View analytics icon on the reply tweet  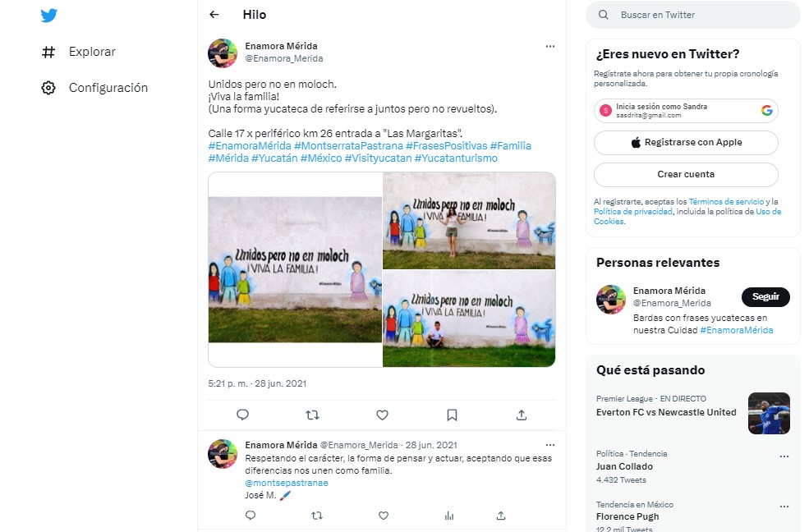(x=449, y=516)
